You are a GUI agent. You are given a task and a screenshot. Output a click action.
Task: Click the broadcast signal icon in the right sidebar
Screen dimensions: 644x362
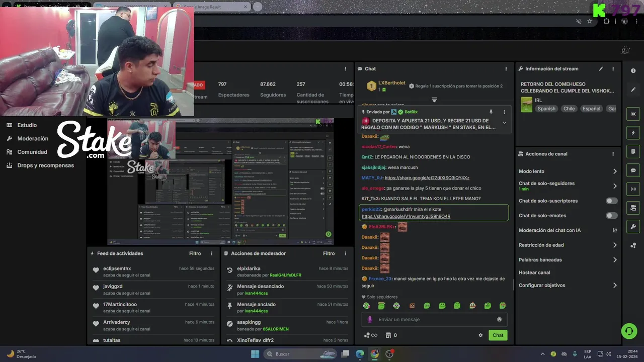[x=633, y=189]
